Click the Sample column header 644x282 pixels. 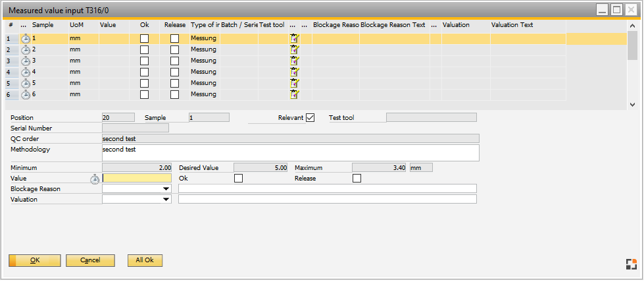43,24
